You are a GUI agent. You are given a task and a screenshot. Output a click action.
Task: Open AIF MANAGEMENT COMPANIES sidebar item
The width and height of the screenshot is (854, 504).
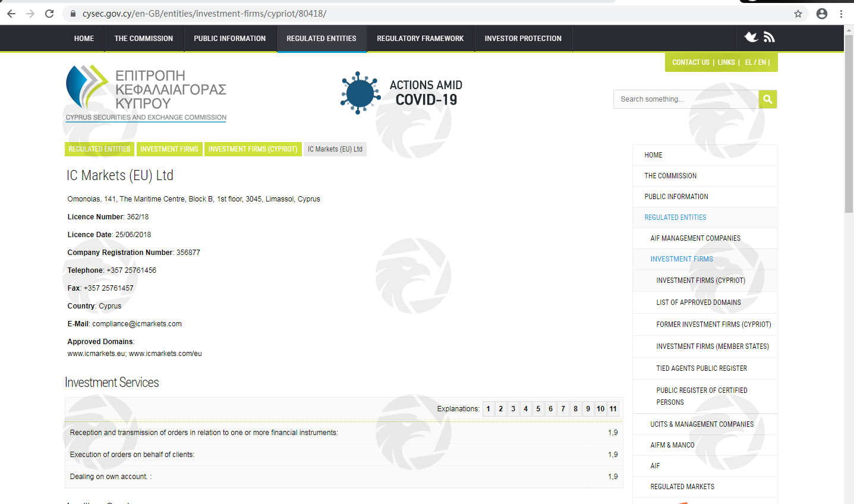[705, 238]
